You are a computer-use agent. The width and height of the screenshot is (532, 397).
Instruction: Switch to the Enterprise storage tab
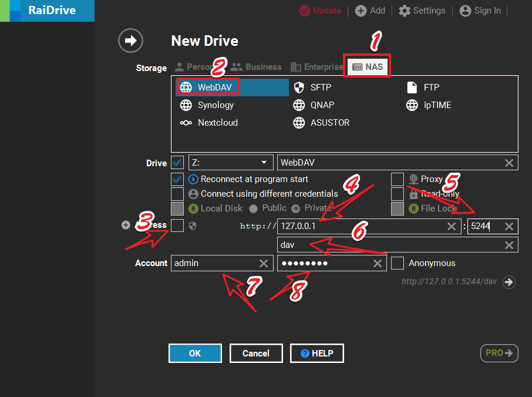(x=317, y=67)
